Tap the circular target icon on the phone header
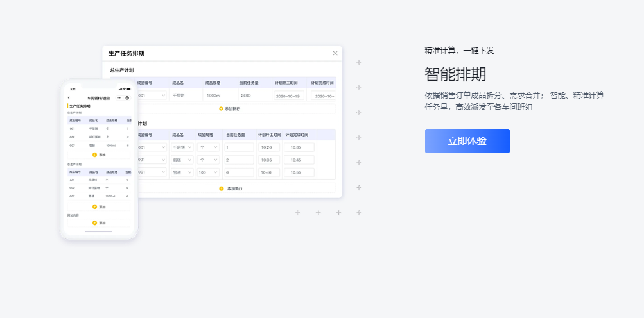 (x=127, y=98)
